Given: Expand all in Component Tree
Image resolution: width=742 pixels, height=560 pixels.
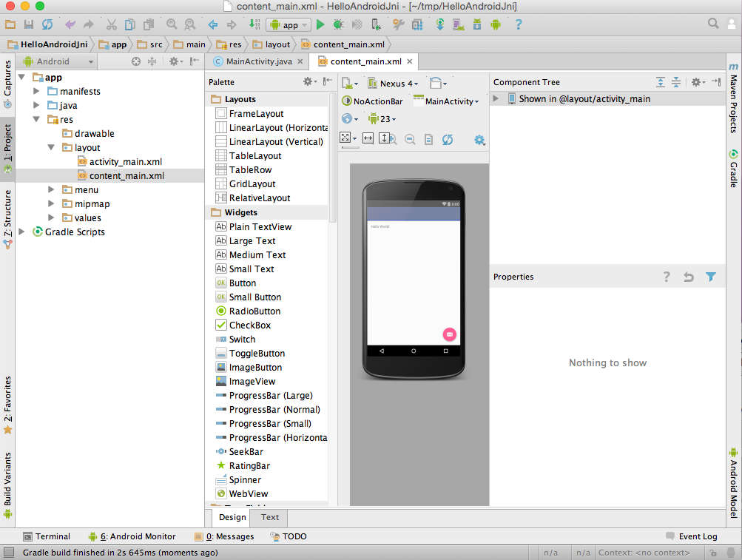Looking at the screenshot, I should 661,82.
